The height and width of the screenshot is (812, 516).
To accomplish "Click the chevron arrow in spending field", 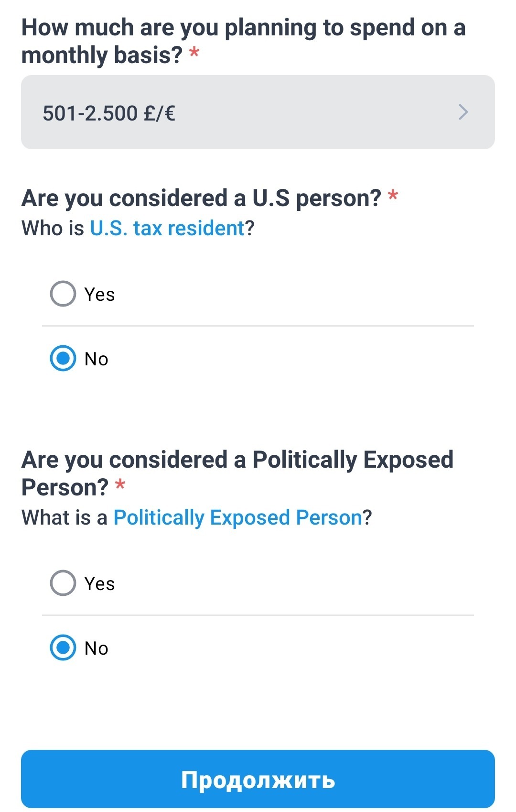I will tap(463, 112).
